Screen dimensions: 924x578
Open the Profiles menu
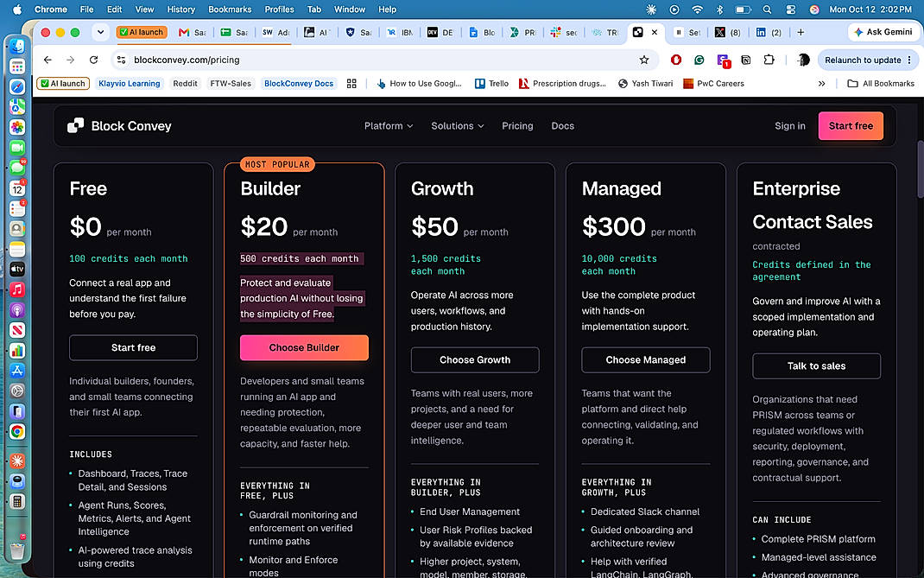pos(279,10)
